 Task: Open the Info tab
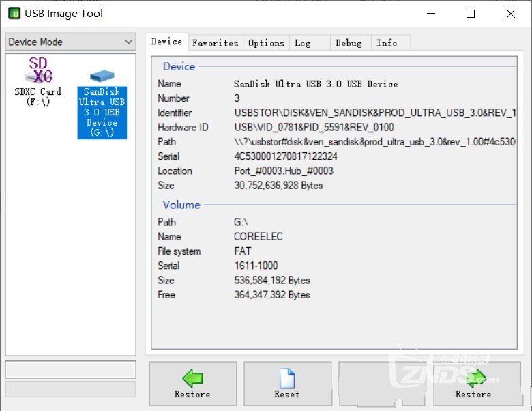click(391, 43)
